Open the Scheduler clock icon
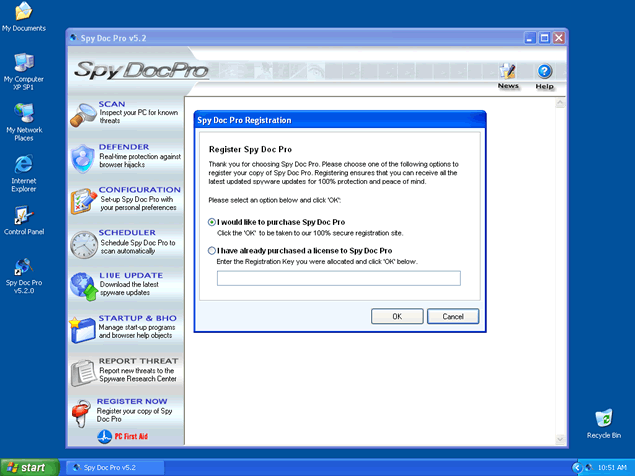Viewport: 635px width, 476px height. 82,244
